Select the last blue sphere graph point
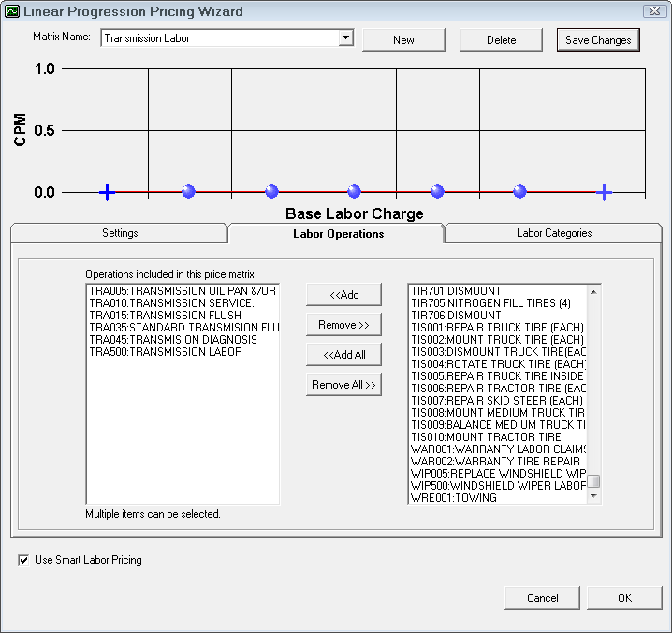The height and width of the screenshot is (633, 672). (519, 192)
